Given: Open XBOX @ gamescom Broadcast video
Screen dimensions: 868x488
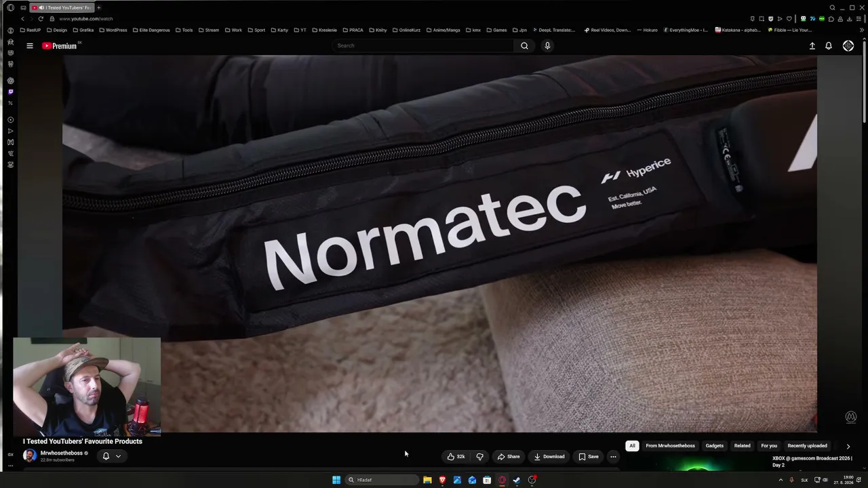Looking at the screenshot, I should click(x=812, y=462).
